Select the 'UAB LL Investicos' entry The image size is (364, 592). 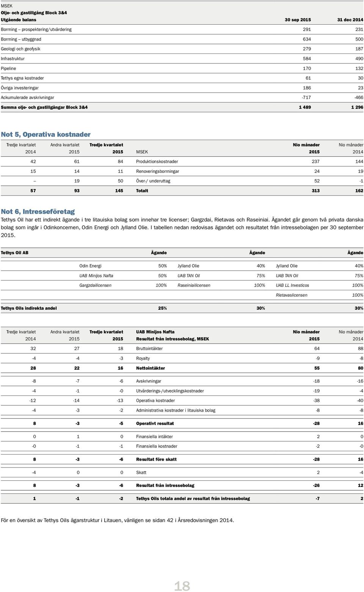[x=292, y=285]
